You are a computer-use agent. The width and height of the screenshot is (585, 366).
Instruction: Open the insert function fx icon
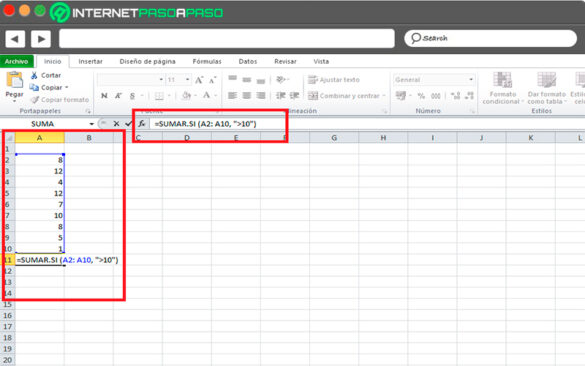[x=142, y=123]
